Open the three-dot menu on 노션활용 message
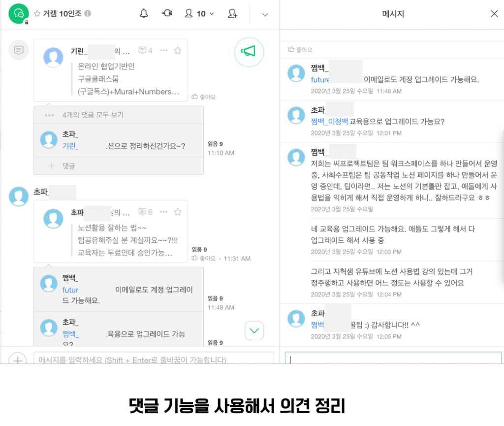The width and height of the screenshot is (504, 426). [x=164, y=212]
